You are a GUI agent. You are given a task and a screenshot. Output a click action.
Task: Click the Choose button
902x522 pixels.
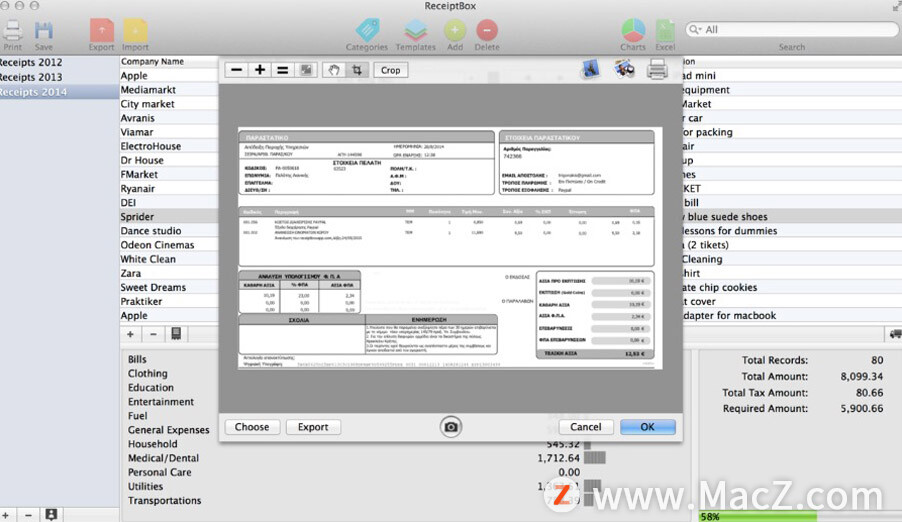(x=252, y=427)
